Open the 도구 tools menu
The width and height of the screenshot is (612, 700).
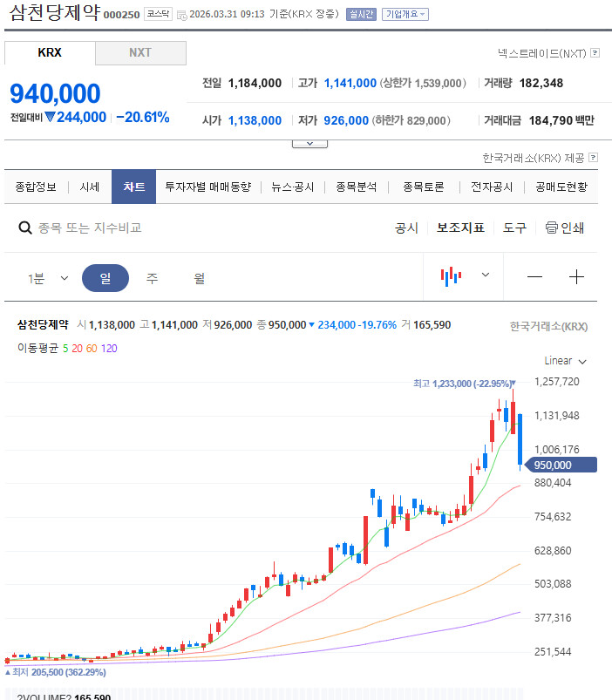pos(514,228)
